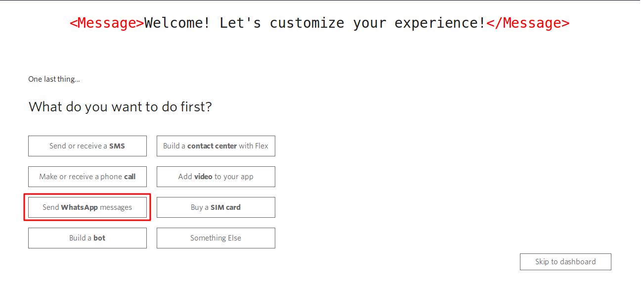Choose the Buy a SIM card option

pos(215,207)
